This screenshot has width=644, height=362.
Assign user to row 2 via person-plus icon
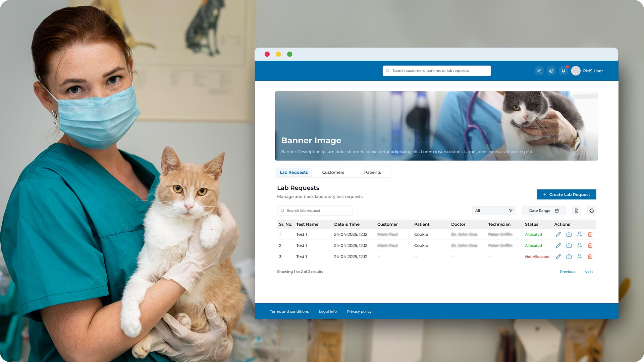coord(579,245)
